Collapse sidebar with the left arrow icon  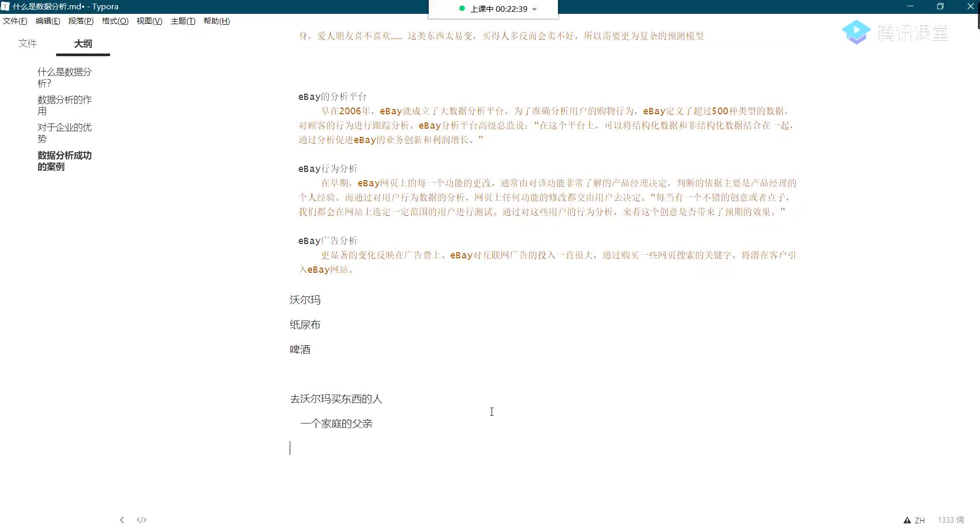[122, 520]
